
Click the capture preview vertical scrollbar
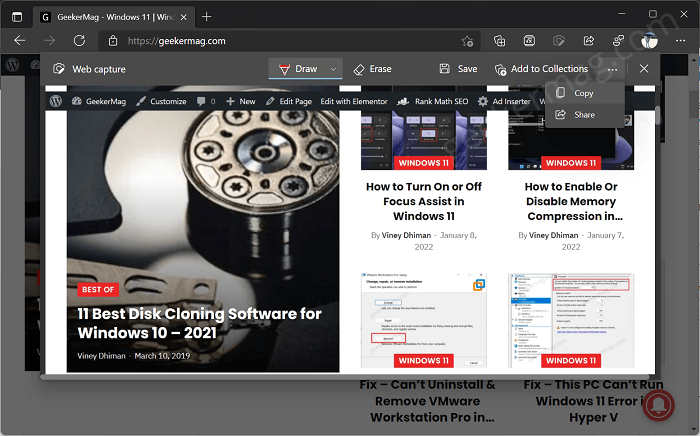(x=658, y=116)
